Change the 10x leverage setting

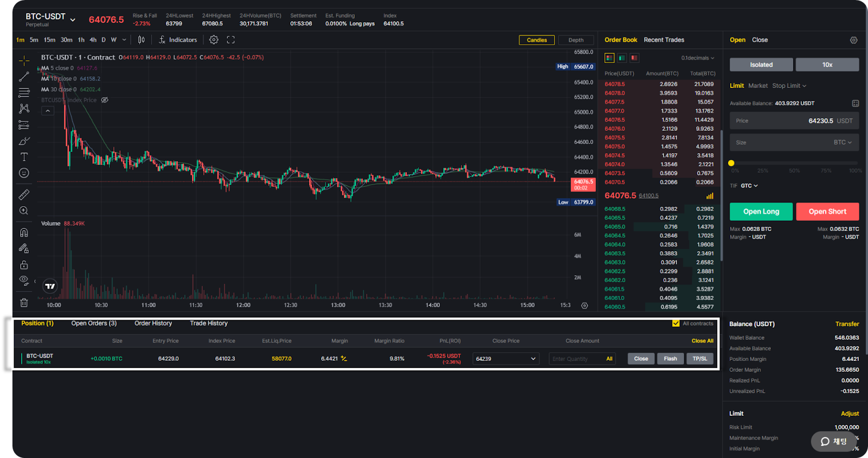coord(827,65)
